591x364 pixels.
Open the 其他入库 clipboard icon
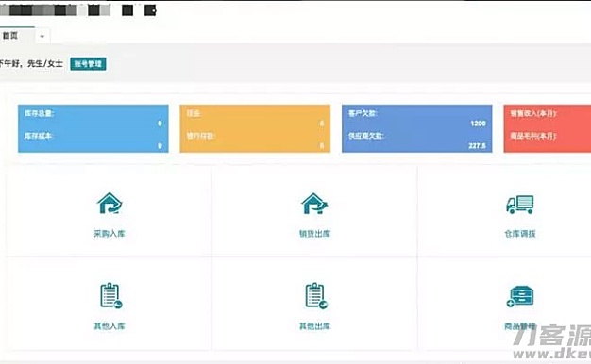tap(110, 296)
